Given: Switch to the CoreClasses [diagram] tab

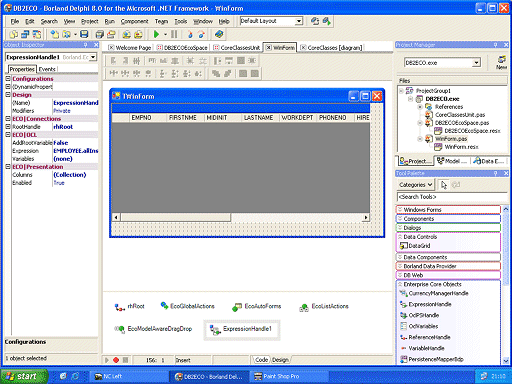Looking at the screenshot, I should click(331, 48).
